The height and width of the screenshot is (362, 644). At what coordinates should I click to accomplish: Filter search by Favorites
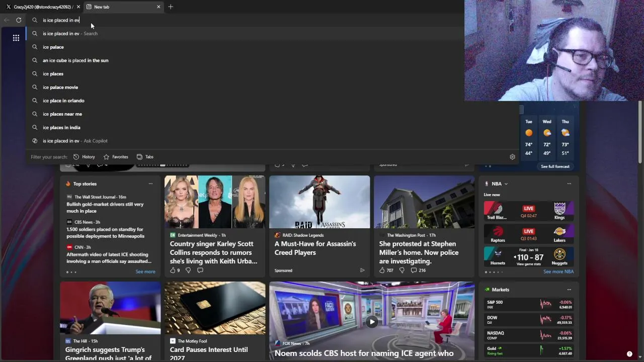[116, 157]
